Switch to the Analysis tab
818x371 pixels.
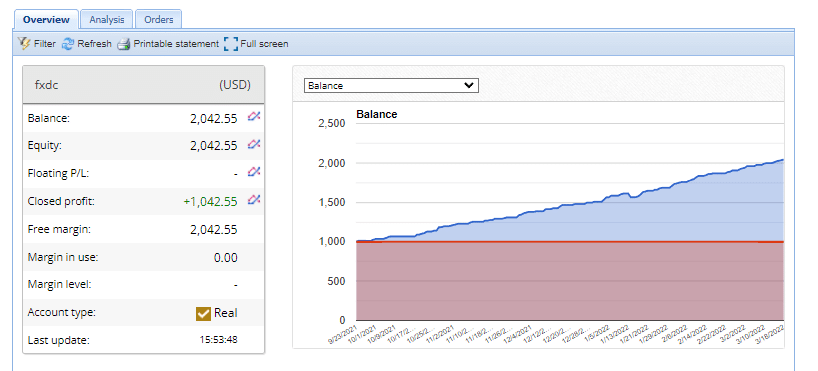click(107, 19)
